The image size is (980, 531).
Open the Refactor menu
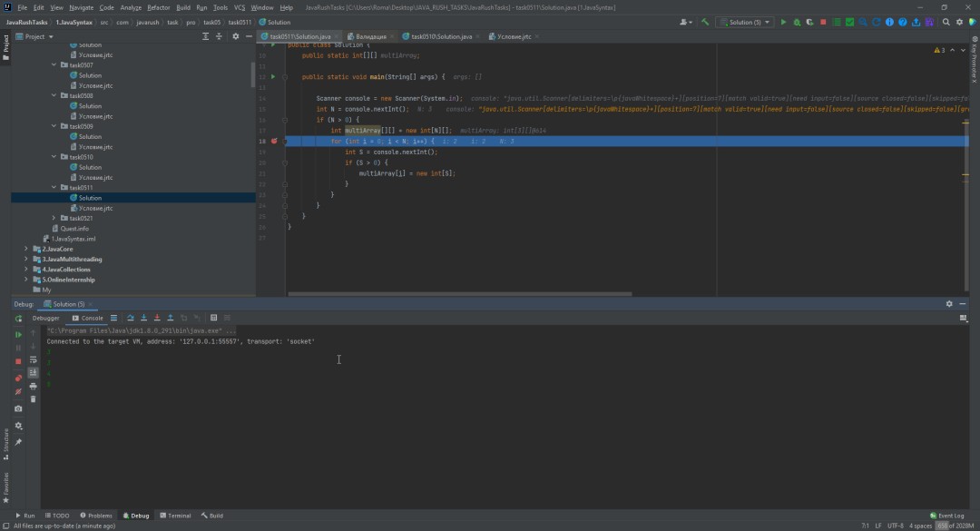pos(158,7)
